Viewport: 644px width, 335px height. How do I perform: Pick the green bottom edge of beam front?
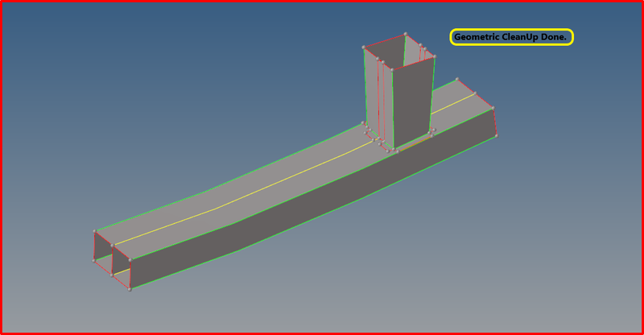(312, 218)
